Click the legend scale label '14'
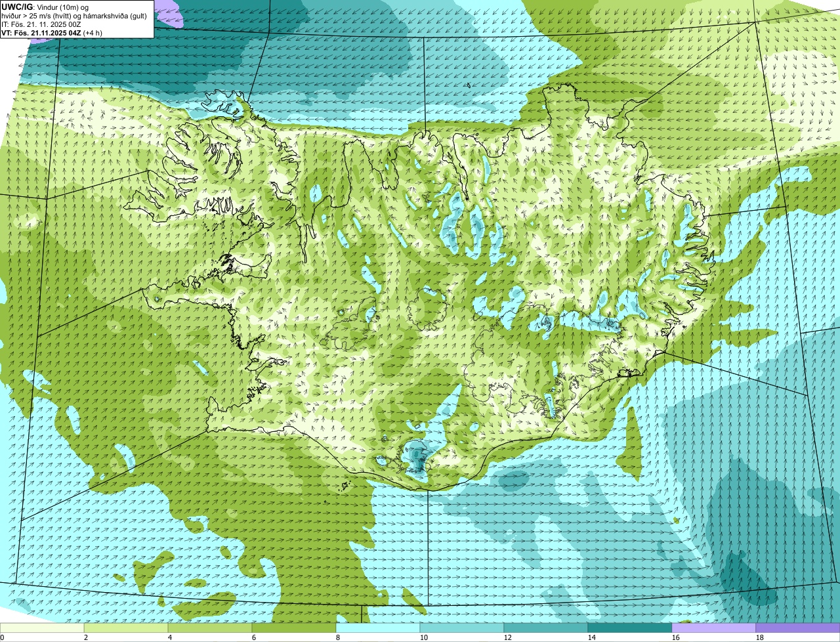 coord(592,637)
